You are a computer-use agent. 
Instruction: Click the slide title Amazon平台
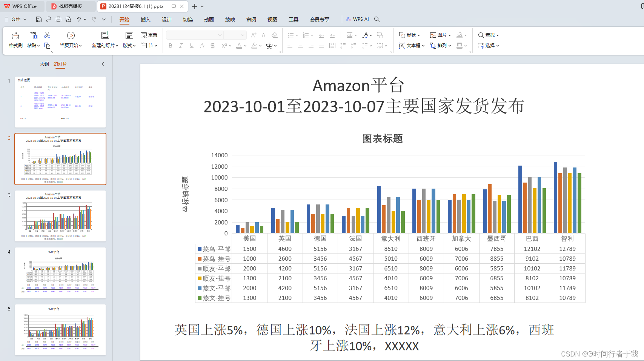[358, 85]
